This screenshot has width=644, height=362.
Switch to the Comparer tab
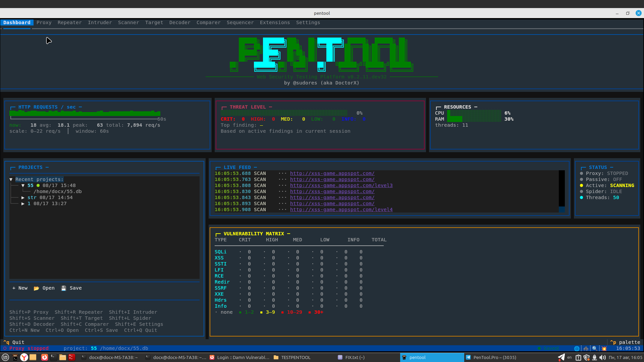pyautogui.click(x=208, y=22)
